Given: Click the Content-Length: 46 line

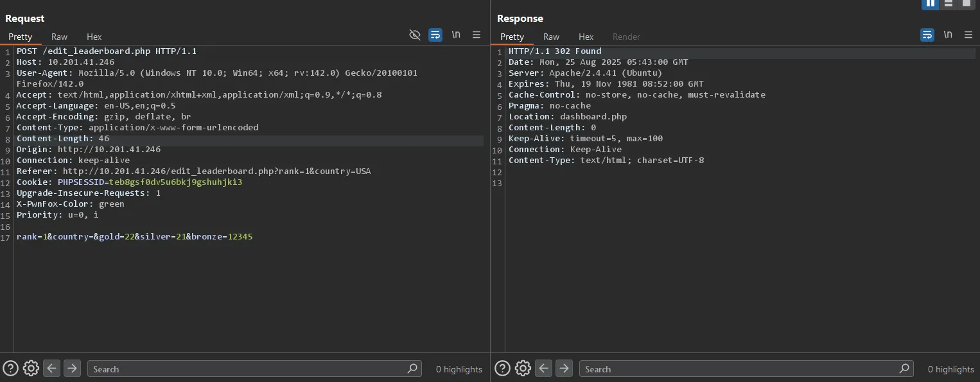Looking at the screenshot, I should coord(63,139).
